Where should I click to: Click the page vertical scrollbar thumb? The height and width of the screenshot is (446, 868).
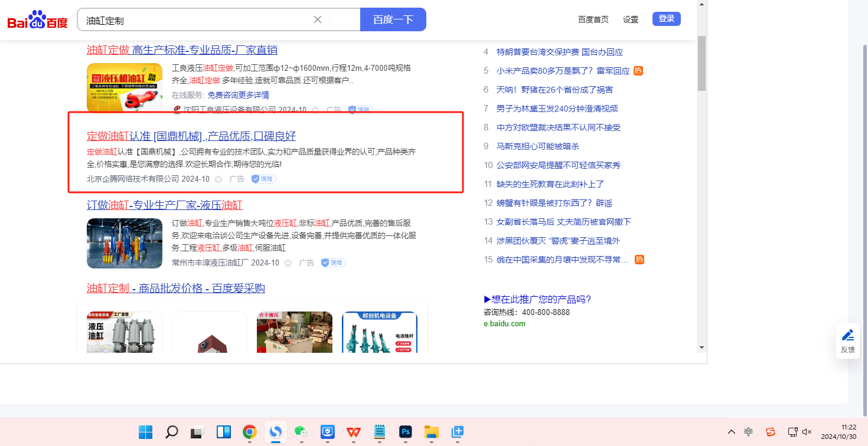pos(701,63)
